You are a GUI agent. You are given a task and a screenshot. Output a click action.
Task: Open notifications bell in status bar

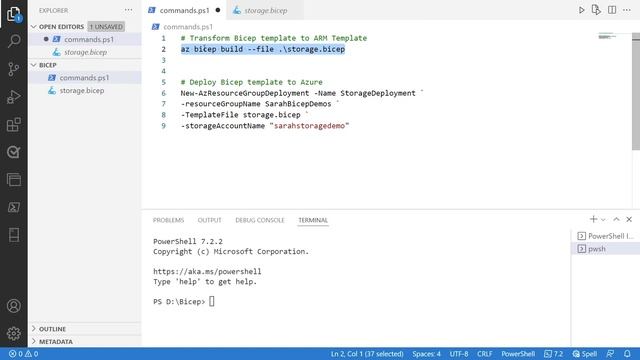[x=627, y=354]
